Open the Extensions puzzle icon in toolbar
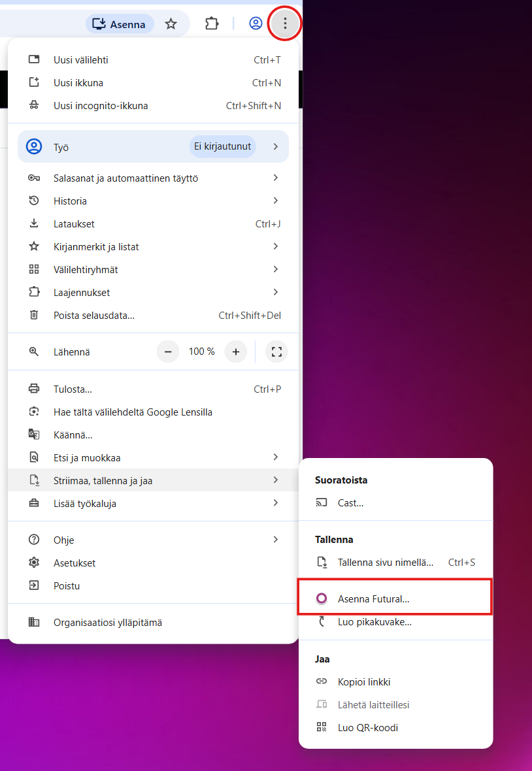 pyautogui.click(x=212, y=24)
